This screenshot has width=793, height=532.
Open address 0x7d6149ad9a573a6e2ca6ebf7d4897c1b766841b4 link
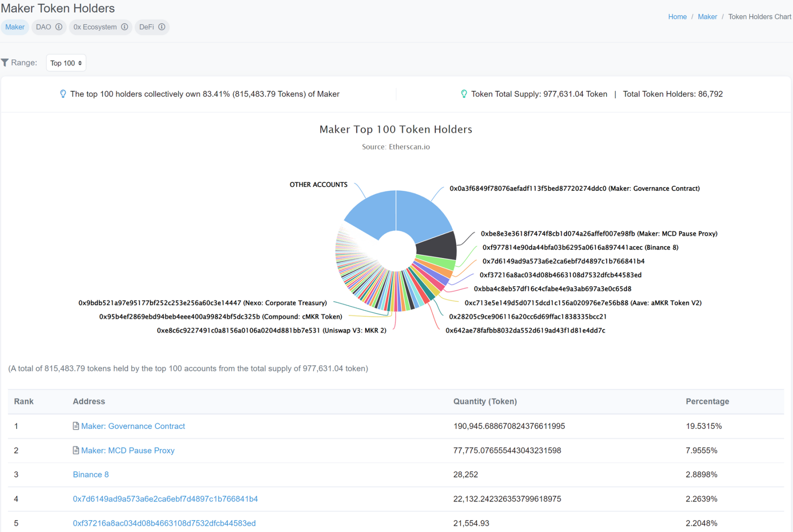[165, 499]
